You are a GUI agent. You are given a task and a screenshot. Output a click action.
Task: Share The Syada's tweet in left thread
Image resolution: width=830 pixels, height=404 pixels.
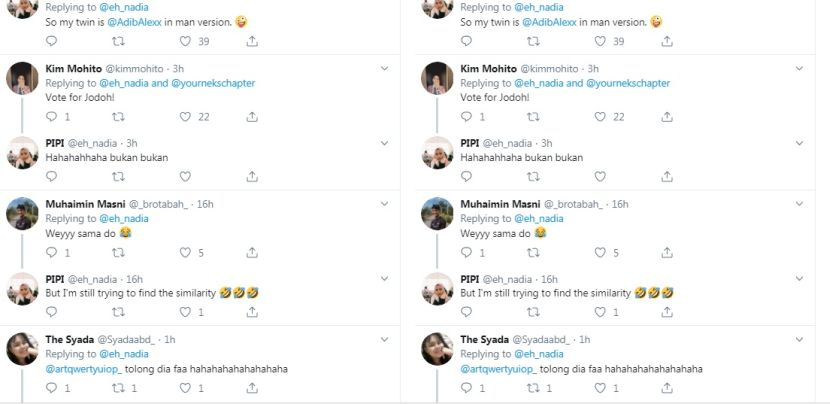(251, 389)
